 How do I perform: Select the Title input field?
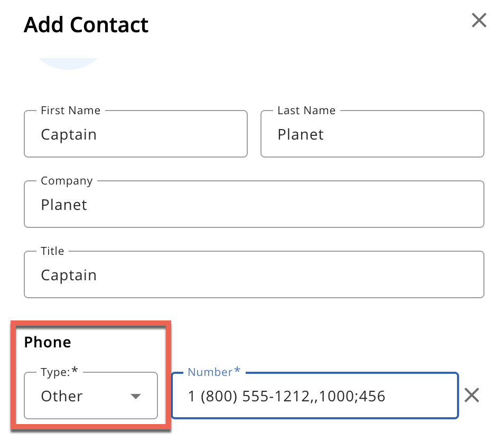pos(254,275)
